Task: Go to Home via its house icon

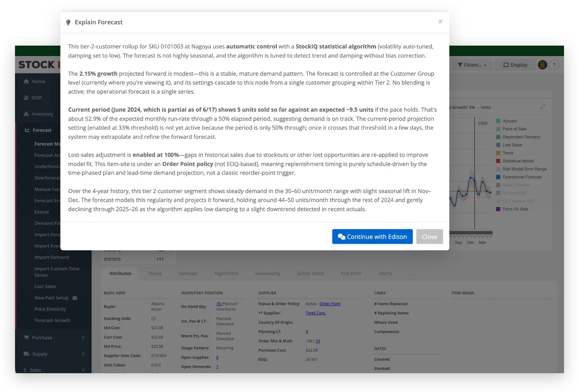Action: coord(26,81)
